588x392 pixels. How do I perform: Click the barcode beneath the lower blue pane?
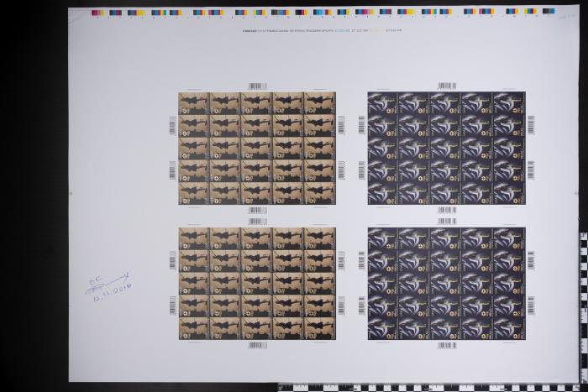pos(447,346)
